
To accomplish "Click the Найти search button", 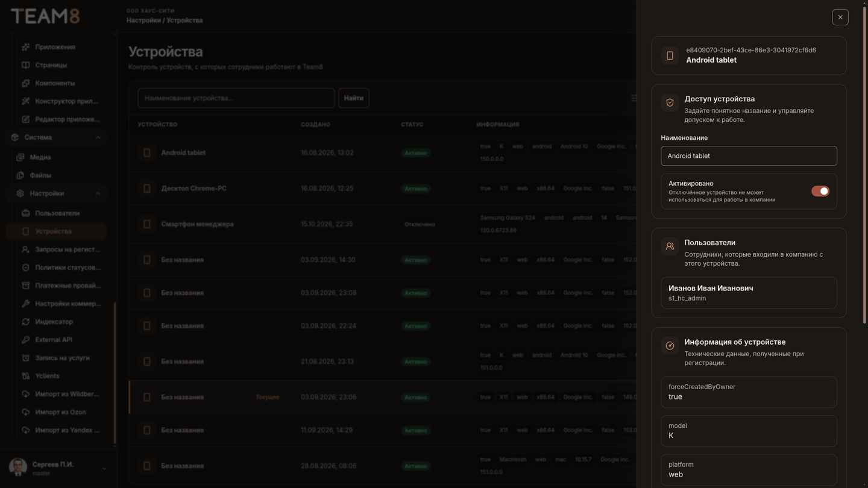I will tap(354, 98).
